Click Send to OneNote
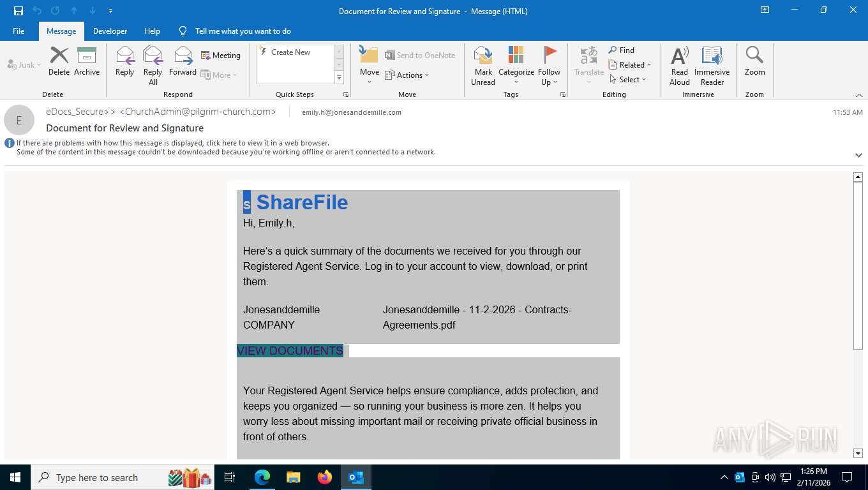The image size is (868, 490). (x=420, y=56)
